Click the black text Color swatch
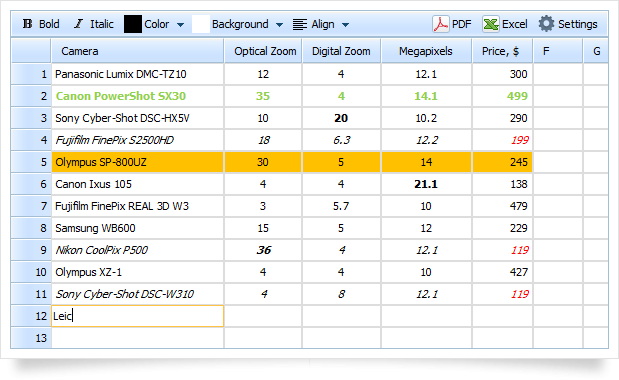 pyautogui.click(x=133, y=24)
